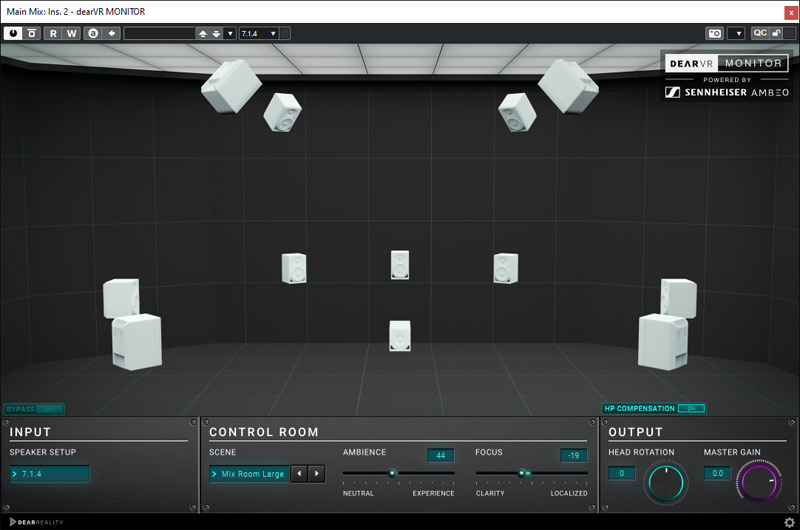The height and width of the screenshot is (530, 800).
Task: Open settings with the gear icon
Action: pos(789,521)
